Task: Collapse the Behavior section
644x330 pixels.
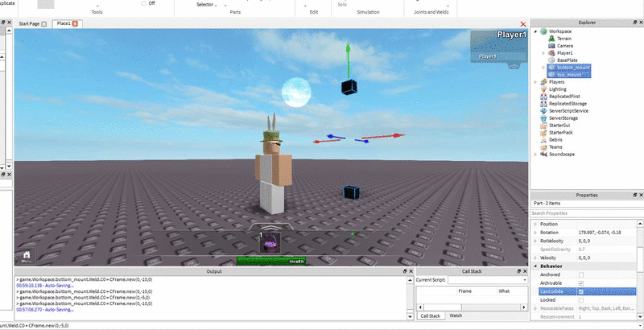Action: [x=535, y=266]
